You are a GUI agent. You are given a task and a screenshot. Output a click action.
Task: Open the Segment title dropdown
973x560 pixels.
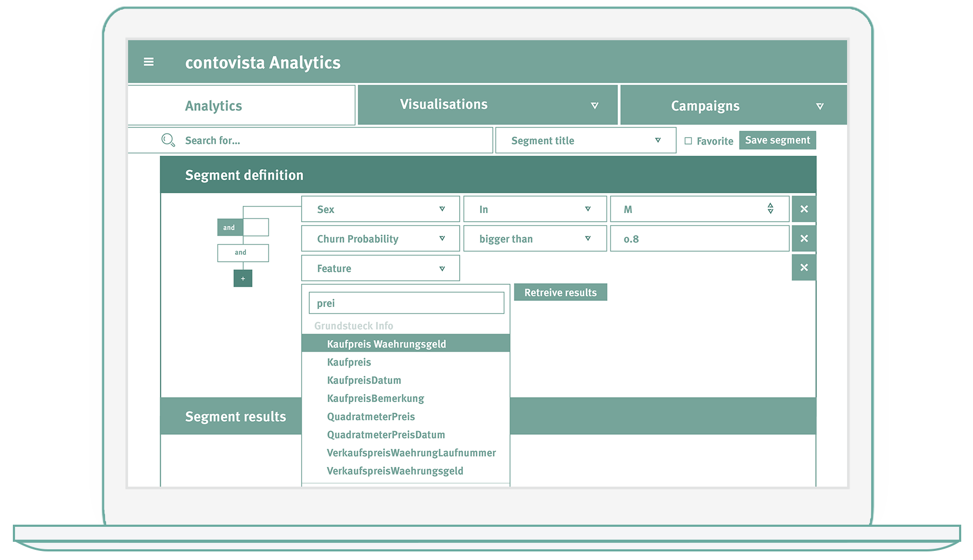(586, 140)
